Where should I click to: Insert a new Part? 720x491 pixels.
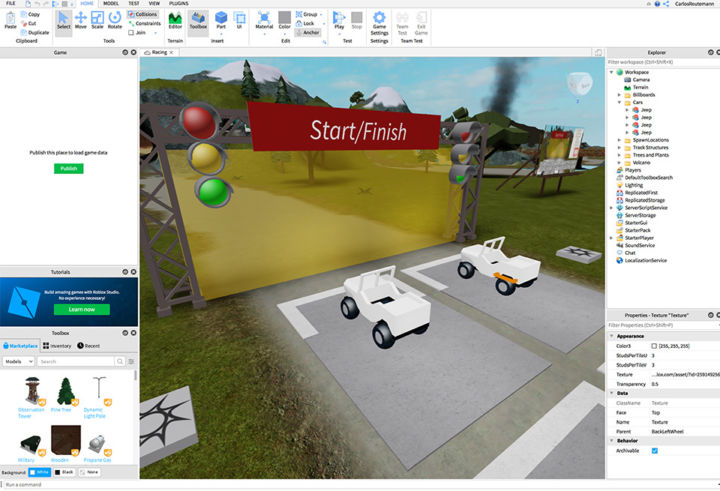(x=220, y=20)
